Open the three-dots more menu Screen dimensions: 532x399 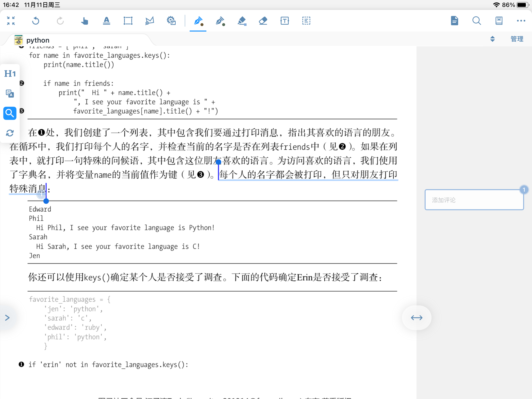pos(521,21)
